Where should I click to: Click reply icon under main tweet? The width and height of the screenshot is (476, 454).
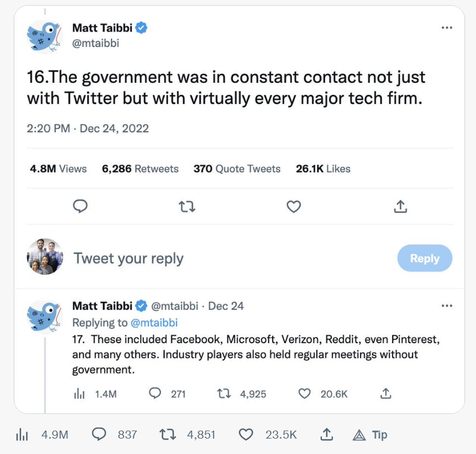(x=81, y=206)
